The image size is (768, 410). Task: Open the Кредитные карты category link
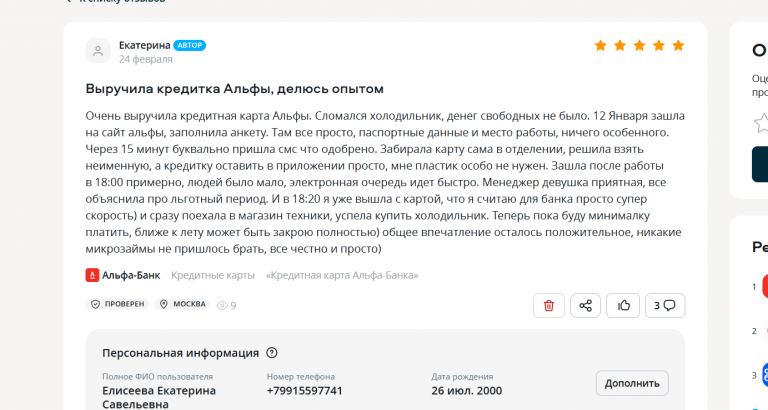213,275
